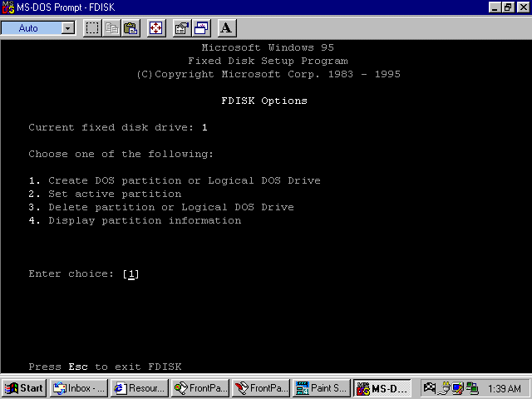The width and height of the screenshot is (532, 399).
Task: Switch to the Resour... taskbar button
Action: (x=140, y=388)
